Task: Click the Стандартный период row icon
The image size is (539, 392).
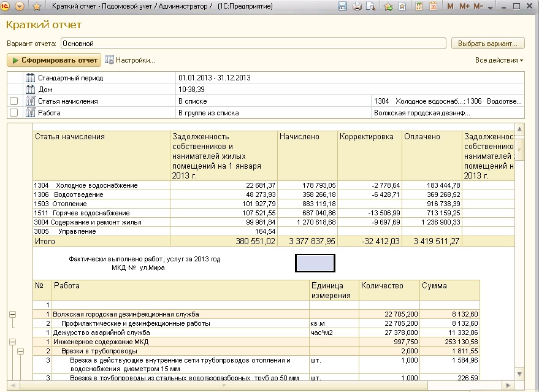Action: (x=30, y=78)
